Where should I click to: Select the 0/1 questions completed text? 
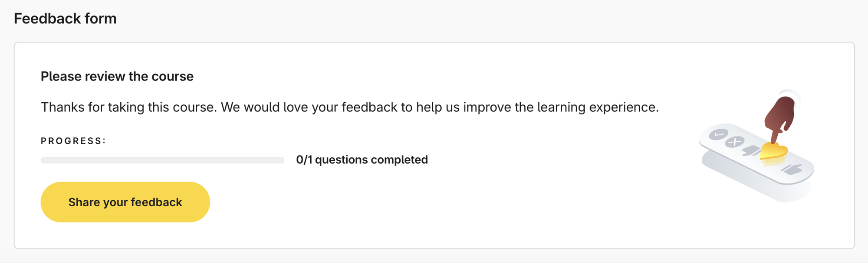362,160
